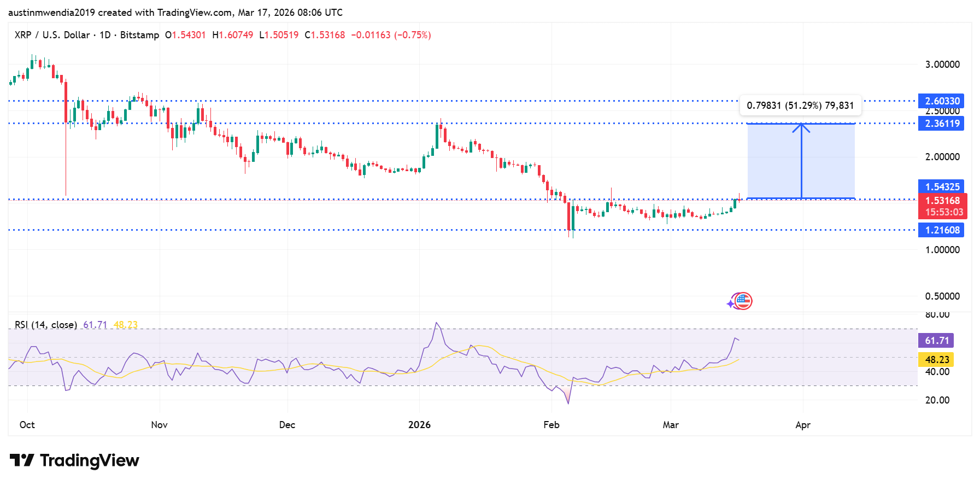Click the Mar label on the time axis

tap(671, 425)
